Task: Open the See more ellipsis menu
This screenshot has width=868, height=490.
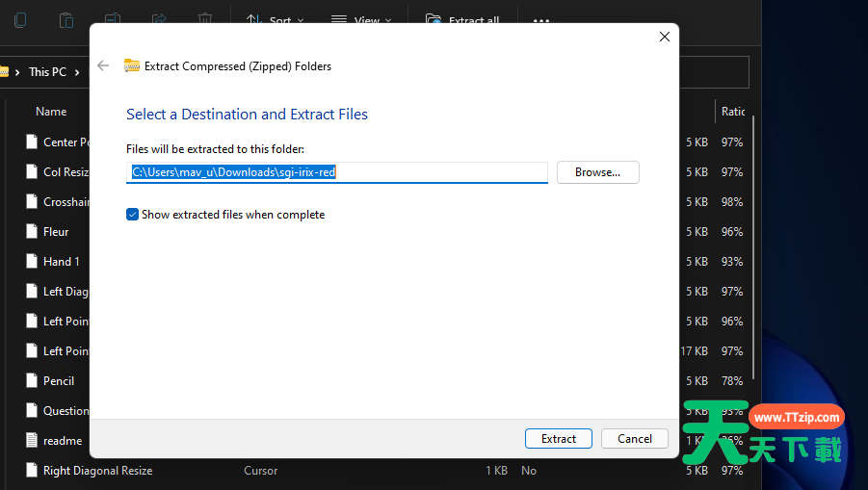Action: pos(541,19)
